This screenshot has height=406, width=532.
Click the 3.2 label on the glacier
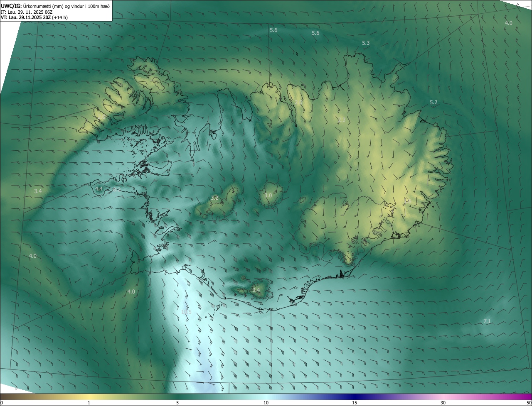pos(214,198)
